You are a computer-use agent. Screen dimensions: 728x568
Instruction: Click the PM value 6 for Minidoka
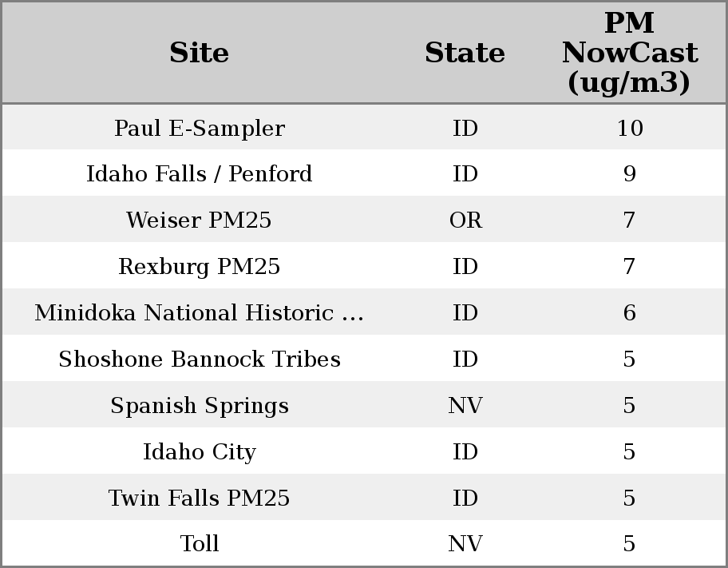(629, 313)
